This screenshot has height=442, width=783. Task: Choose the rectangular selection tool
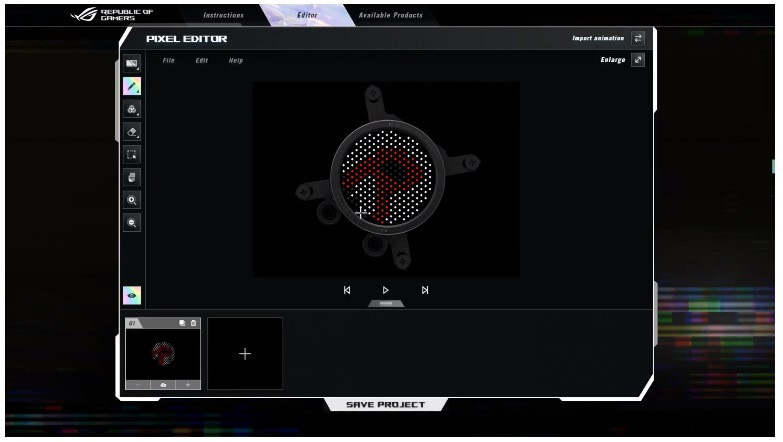pos(132,155)
